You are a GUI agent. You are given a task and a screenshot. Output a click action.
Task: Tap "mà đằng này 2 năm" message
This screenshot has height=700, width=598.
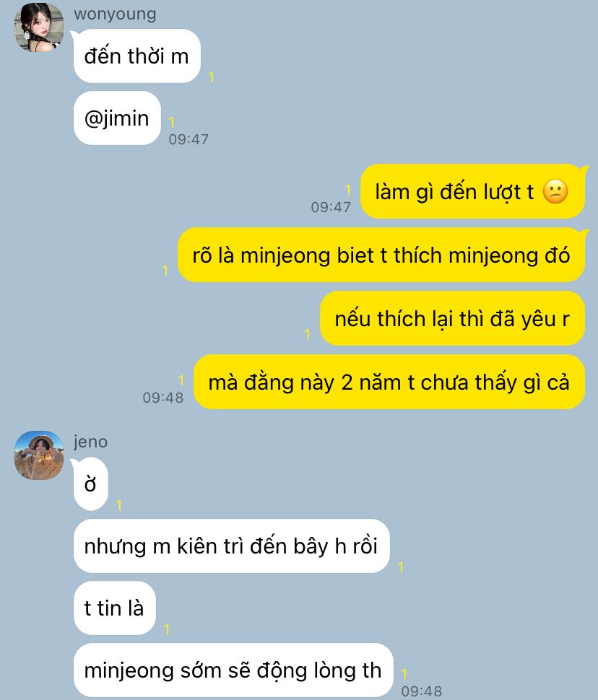[x=389, y=382]
